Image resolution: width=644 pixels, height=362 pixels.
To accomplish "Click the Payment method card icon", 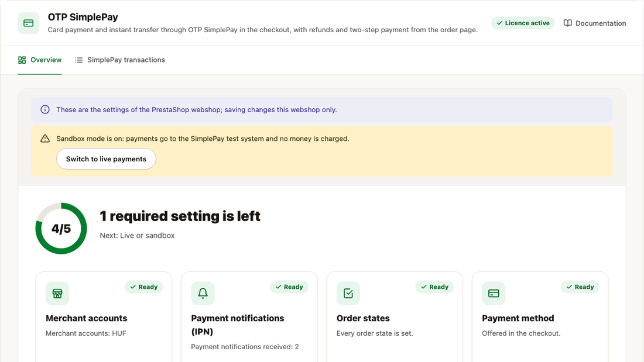I will (x=494, y=294).
